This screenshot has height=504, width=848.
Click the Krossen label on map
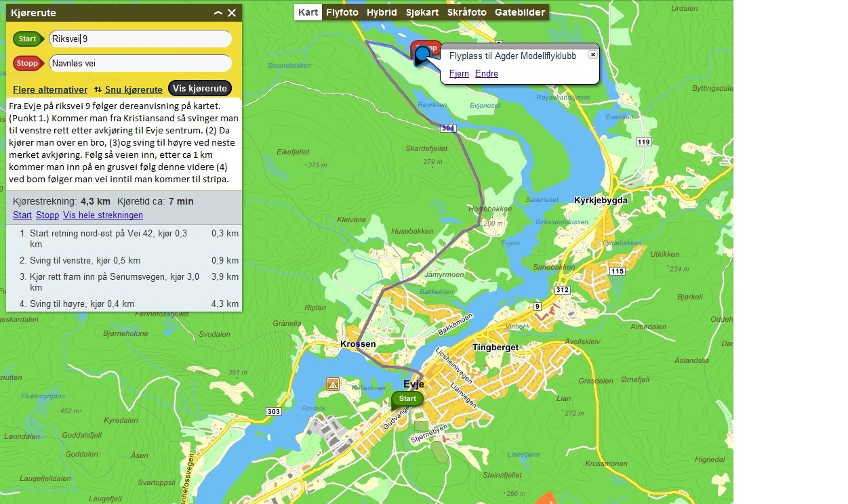[358, 344]
